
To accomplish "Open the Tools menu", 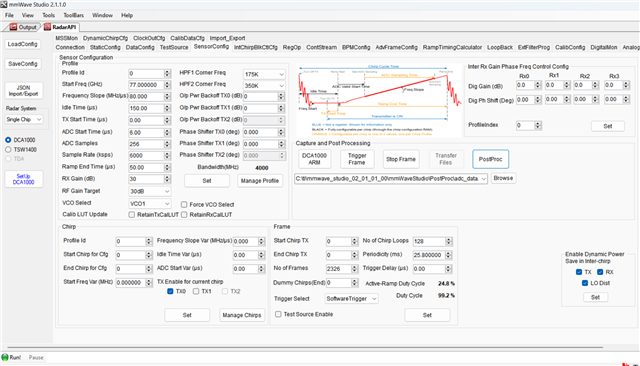I will (49, 16).
